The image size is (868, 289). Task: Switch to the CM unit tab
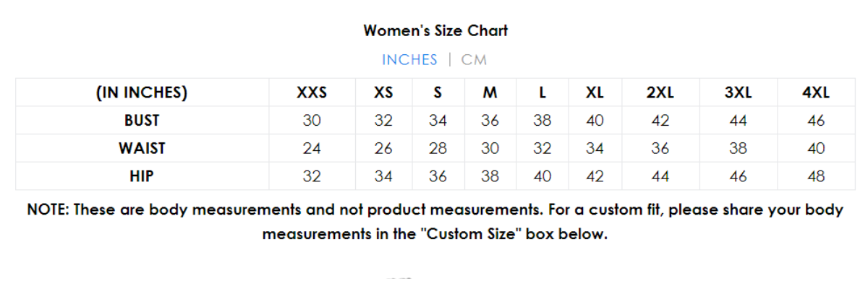coord(474,60)
